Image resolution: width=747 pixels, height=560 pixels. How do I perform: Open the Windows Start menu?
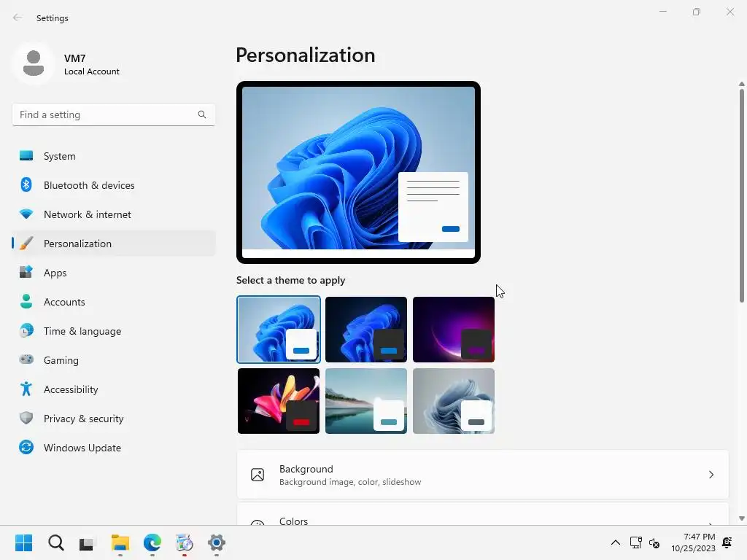(x=24, y=542)
